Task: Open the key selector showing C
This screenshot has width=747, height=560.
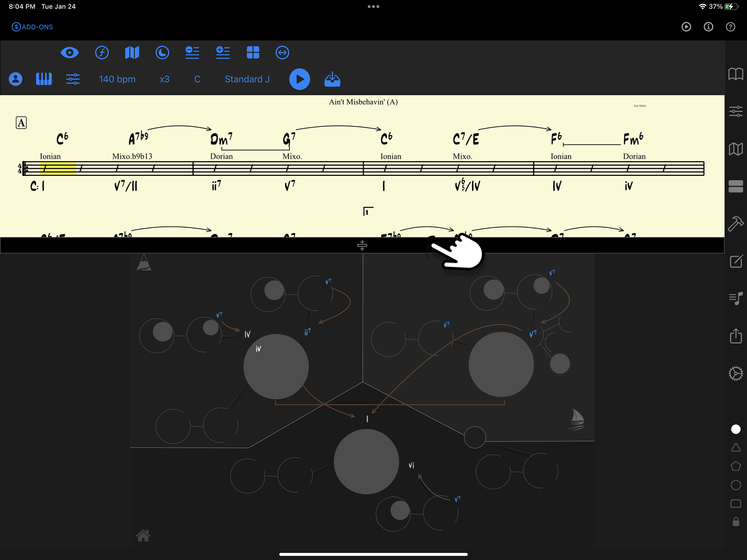Action: click(x=197, y=79)
